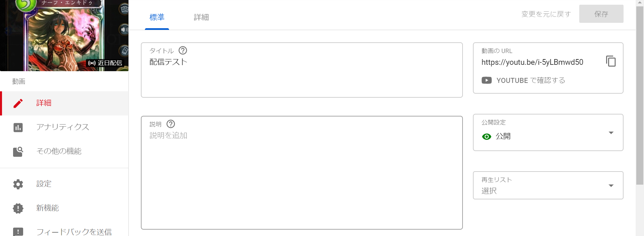
Task: Expand the 再生リスト dropdown arrow
Action: tap(611, 185)
